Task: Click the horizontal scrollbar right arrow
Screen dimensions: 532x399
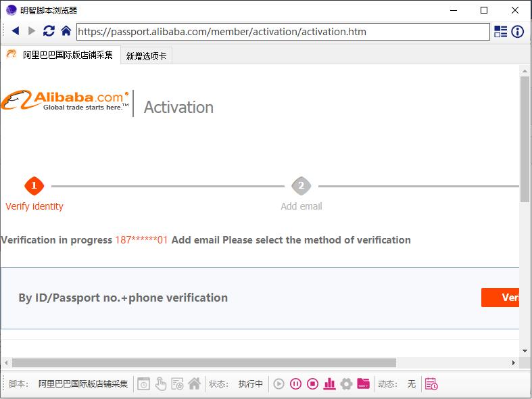Action: [x=513, y=362]
